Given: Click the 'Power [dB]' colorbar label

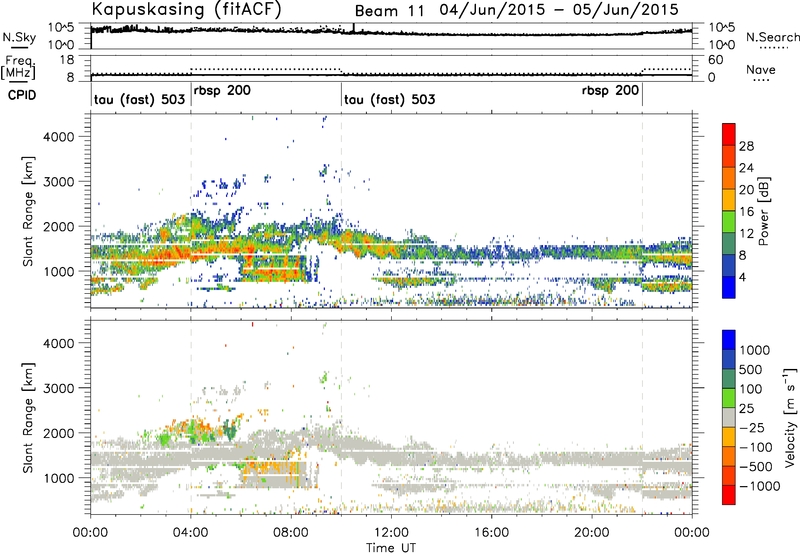Looking at the screenshot, I should [x=764, y=211].
